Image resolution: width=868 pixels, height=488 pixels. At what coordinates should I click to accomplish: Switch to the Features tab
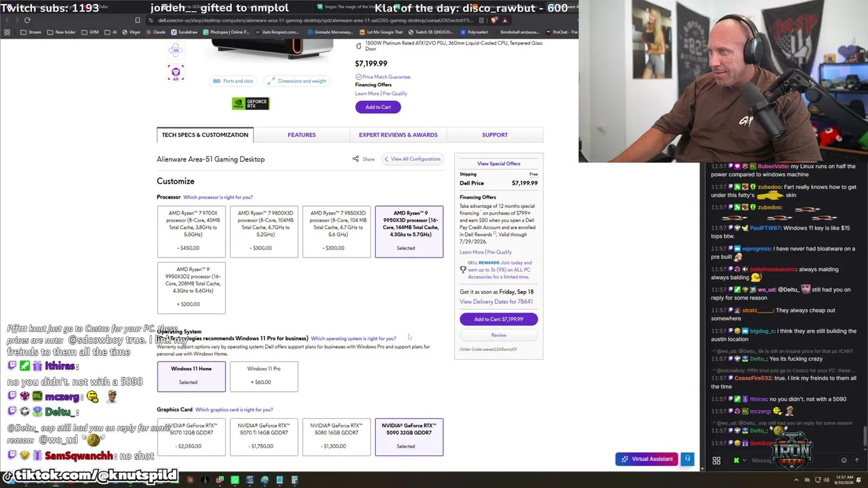(302, 135)
